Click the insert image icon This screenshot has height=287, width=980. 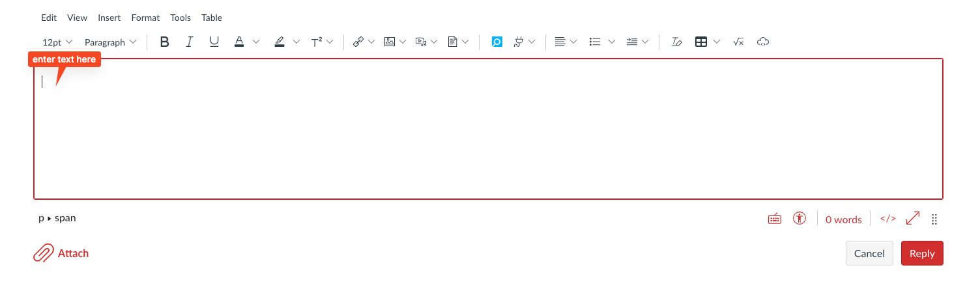click(390, 42)
